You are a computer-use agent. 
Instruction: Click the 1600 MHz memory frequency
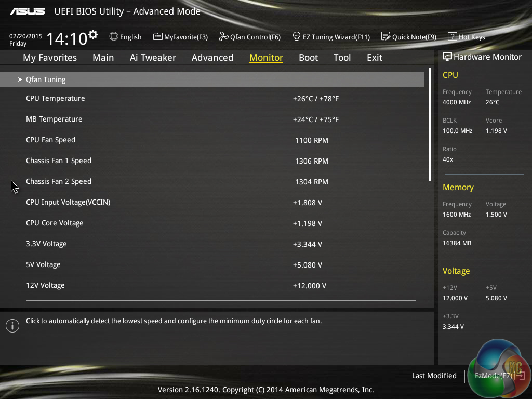click(457, 215)
